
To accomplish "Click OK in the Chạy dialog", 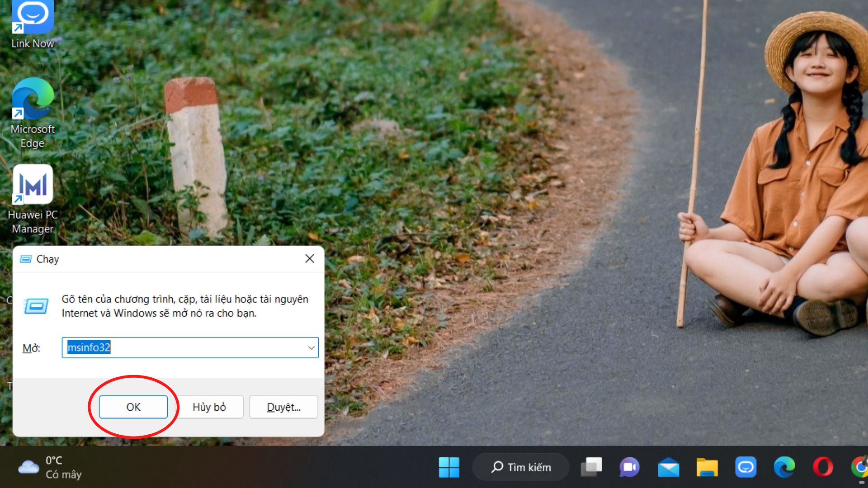I will (x=133, y=407).
